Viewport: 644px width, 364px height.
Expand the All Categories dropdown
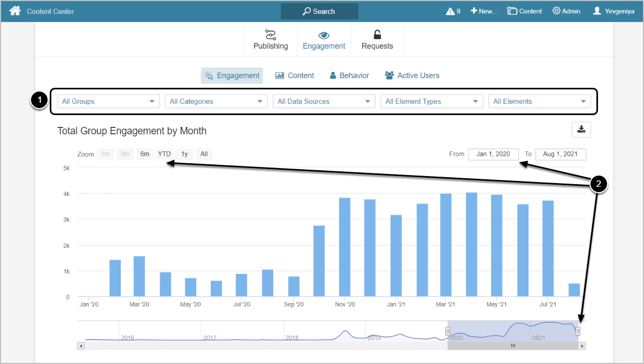216,101
